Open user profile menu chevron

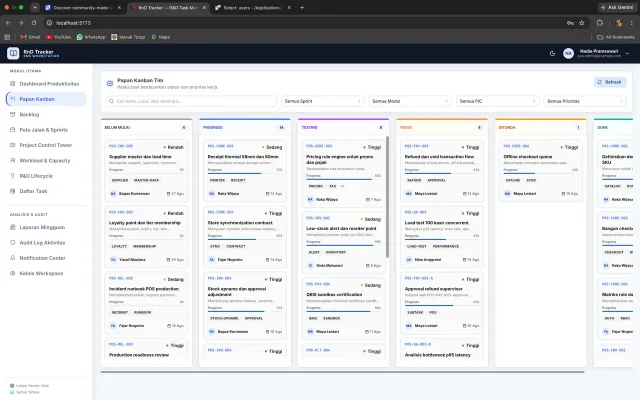point(627,53)
